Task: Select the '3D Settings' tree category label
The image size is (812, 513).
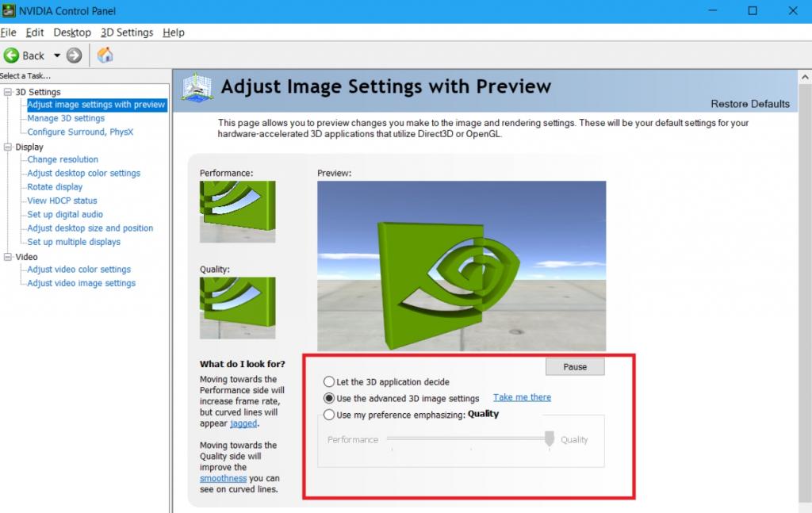Action: 38,92
